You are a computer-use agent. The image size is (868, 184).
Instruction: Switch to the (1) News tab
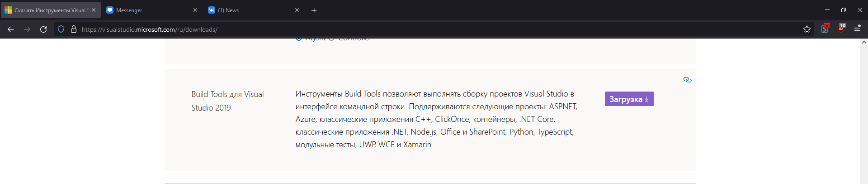(x=249, y=10)
